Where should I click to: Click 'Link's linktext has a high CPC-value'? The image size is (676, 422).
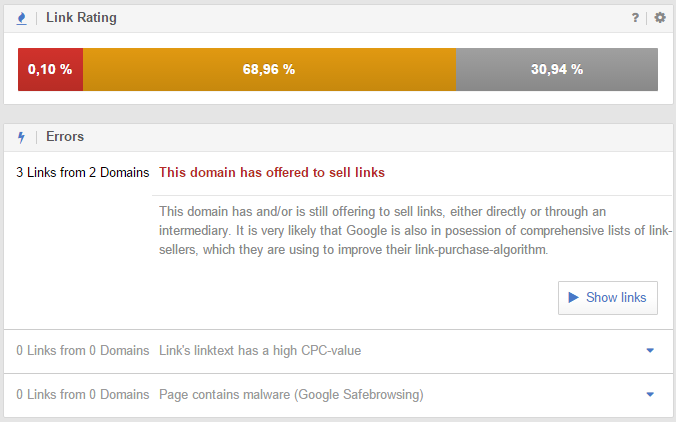click(x=260, y=350)
